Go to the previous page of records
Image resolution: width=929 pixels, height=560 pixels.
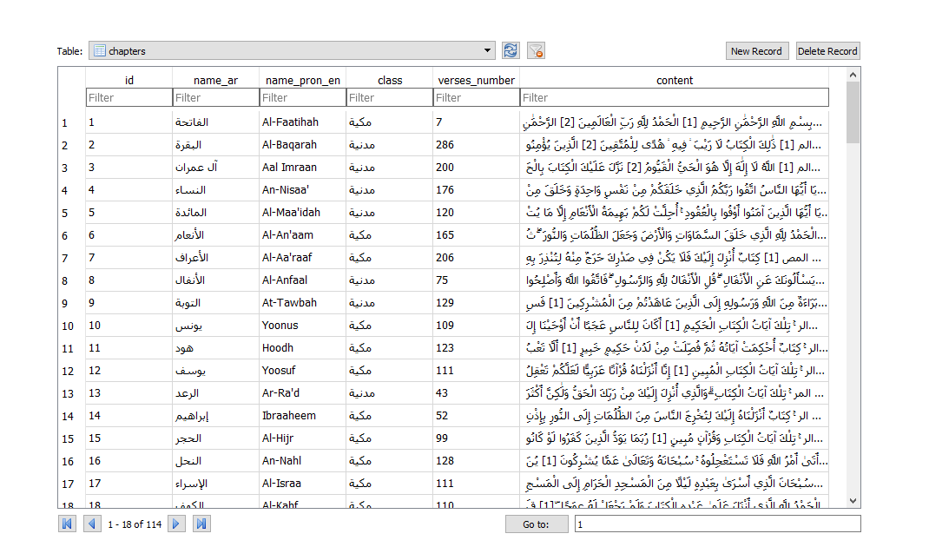[92, 524]
